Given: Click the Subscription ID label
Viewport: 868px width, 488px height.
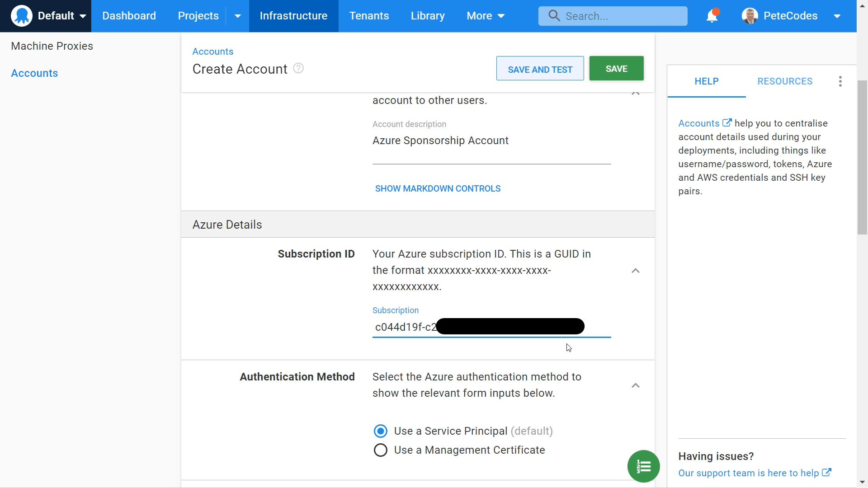Looking at the screenshot, I should pos(316,254).
